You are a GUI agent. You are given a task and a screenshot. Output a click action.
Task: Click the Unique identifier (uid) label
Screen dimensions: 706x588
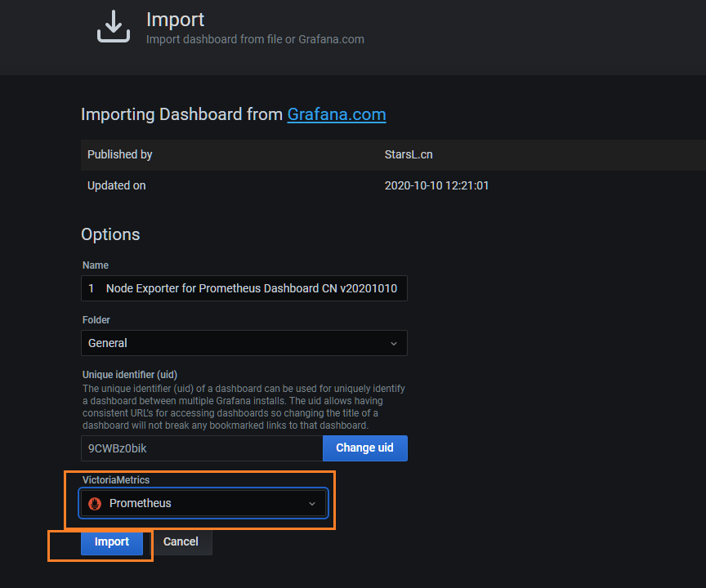pyautogui.click(x=130, y=375)
